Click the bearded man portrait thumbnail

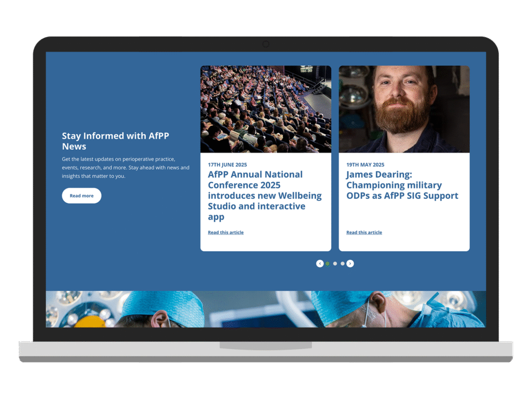click(404, 109)
